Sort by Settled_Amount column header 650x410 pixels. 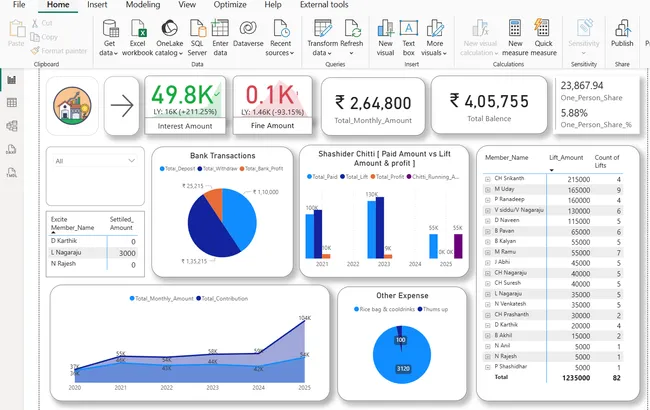point(121,223)
